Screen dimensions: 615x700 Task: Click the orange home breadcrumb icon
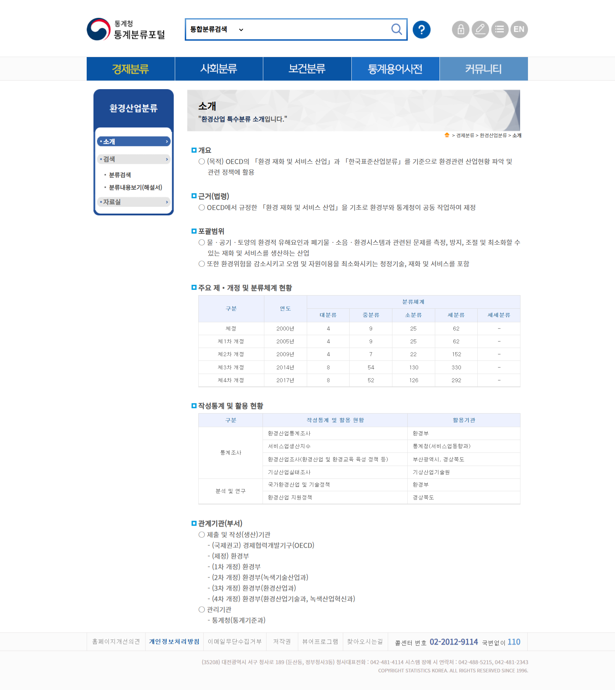(x=447, y=135)
